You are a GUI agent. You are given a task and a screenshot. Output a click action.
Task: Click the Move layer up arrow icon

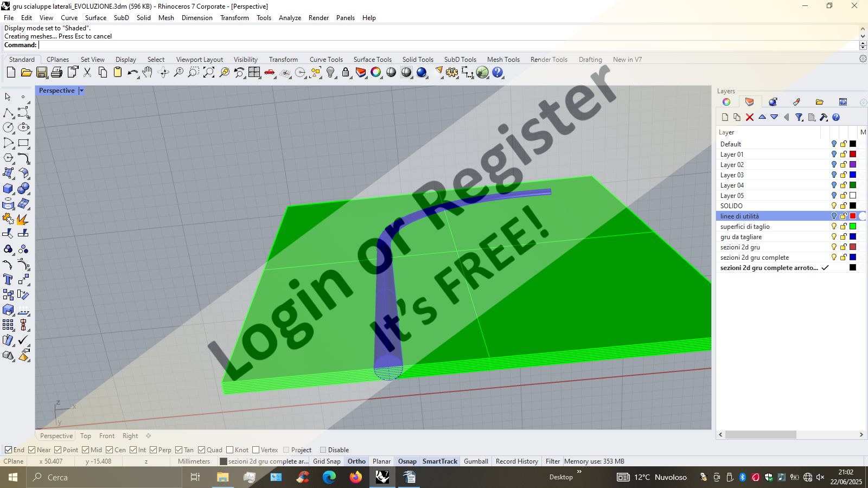(762, 117)
